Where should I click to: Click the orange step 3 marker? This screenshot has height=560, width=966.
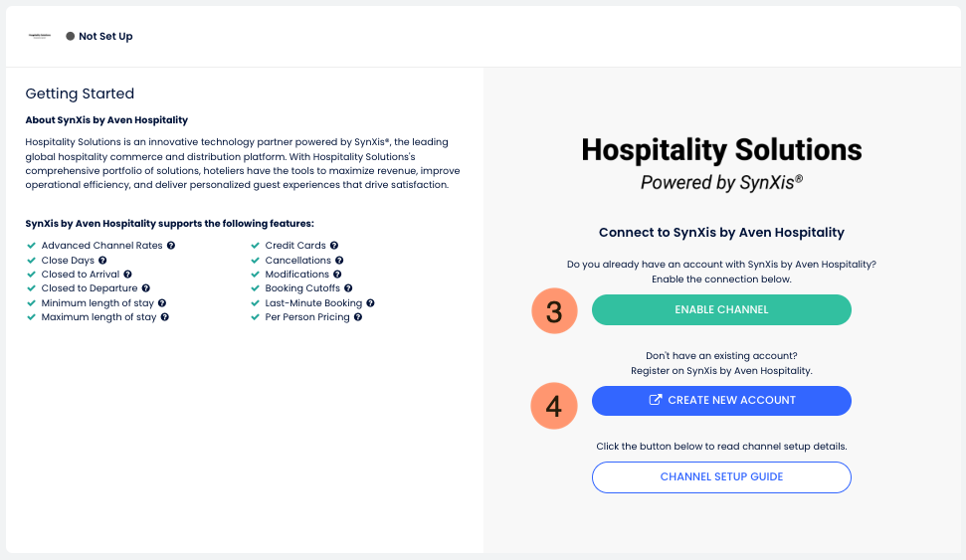coord(554,310)
